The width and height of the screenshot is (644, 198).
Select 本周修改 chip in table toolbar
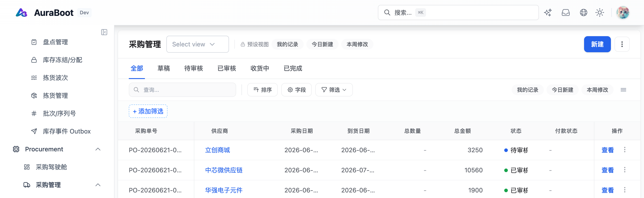597,90
